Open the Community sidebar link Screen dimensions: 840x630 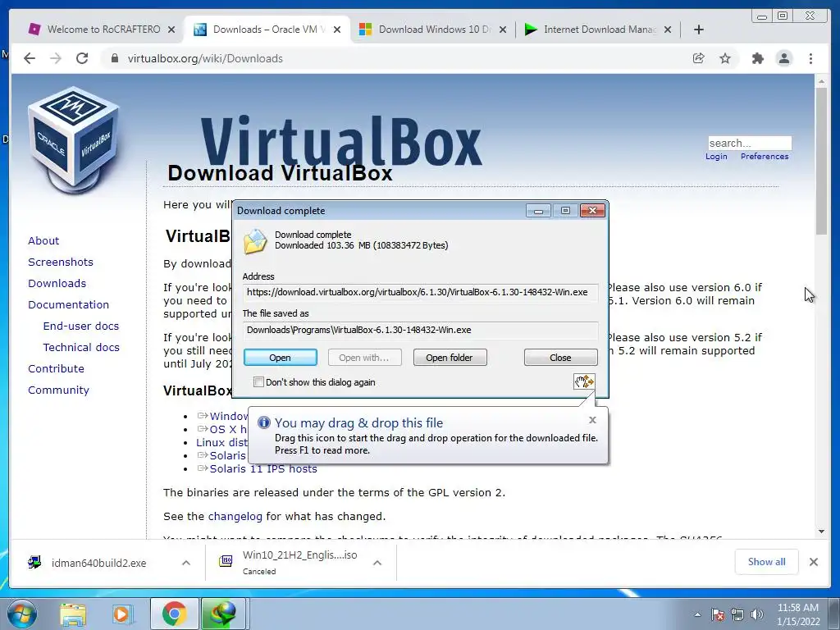[58, 390]
